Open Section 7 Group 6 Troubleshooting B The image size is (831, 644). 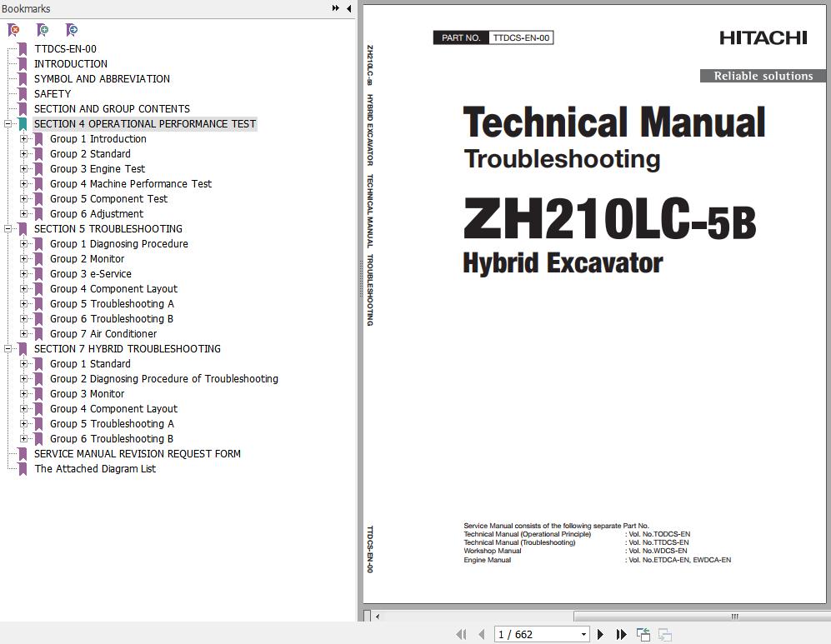coord(112,439)
